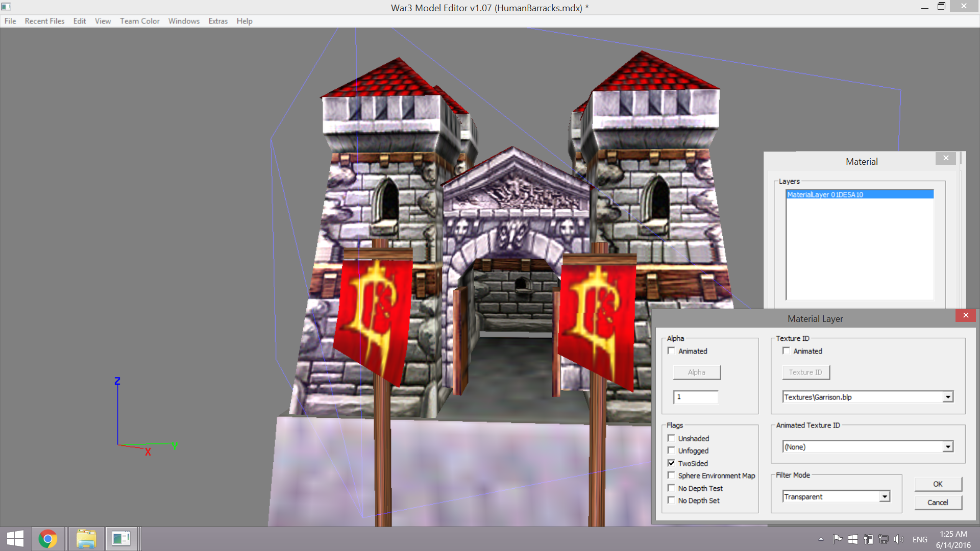This screenshot has height=551, width=980.
Task: Open the volume speaker tray icon
Action: click(899, 539)
